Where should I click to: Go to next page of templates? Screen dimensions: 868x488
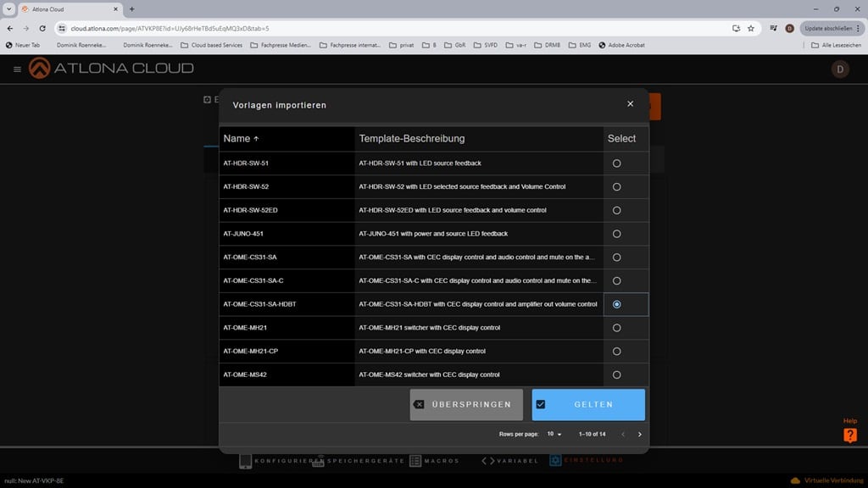(x=639, y=435)
